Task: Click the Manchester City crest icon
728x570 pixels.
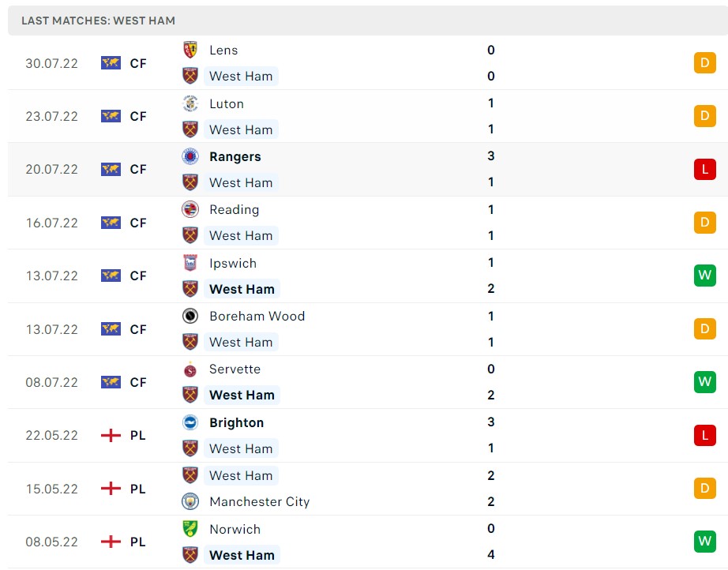Action: coord(190,501)
